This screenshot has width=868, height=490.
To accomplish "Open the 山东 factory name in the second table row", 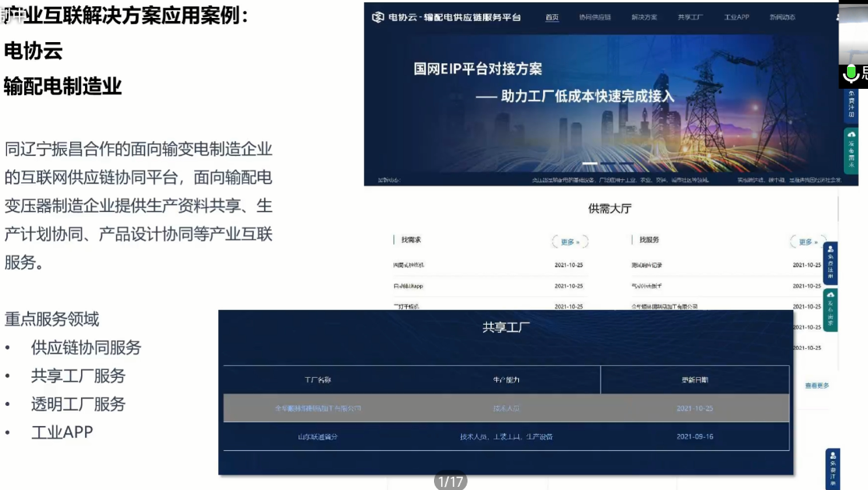I will 318,437.
